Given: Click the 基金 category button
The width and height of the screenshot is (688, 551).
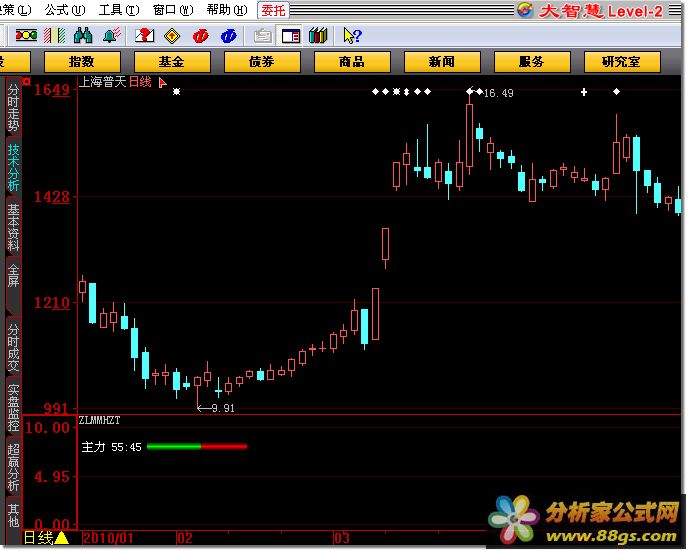Looking at the screenshot, I should pyautogui.click(x=172, y=61).
